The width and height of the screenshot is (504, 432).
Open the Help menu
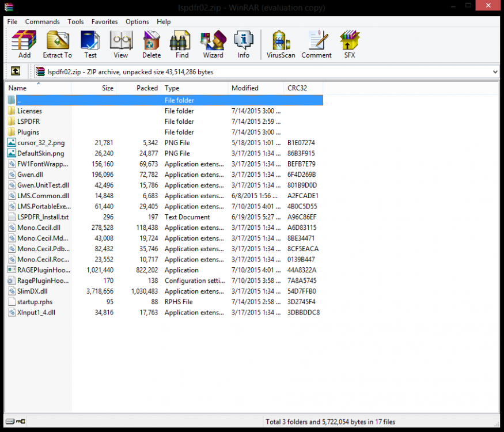click(x=164, y=21)
